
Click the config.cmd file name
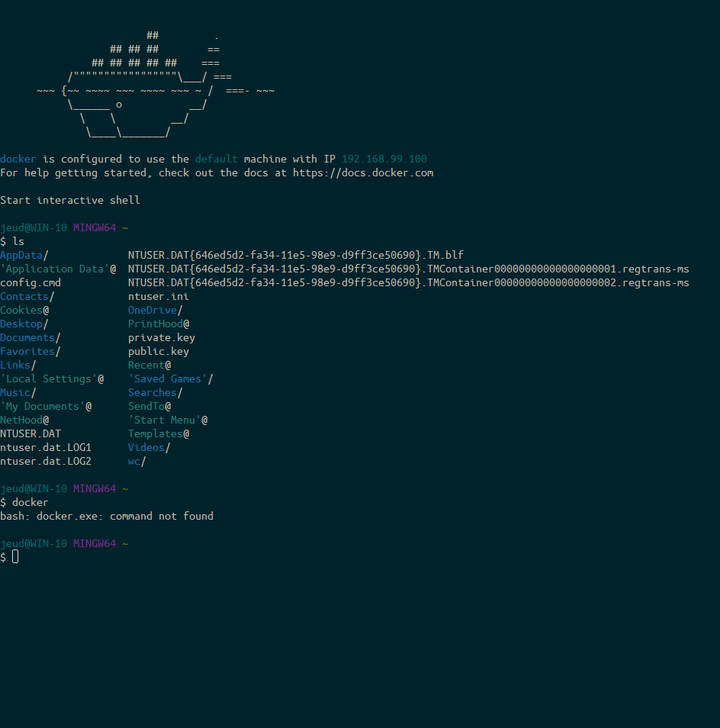pos(31,283)
